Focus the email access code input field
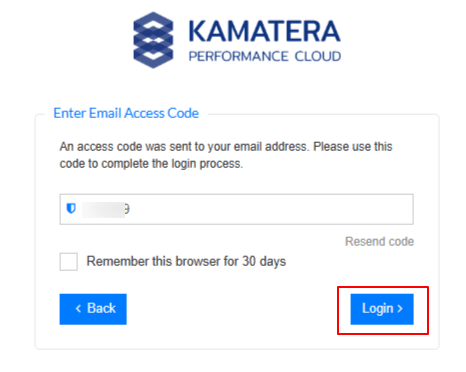Viewport: 466px width, 372px height. 237,209
